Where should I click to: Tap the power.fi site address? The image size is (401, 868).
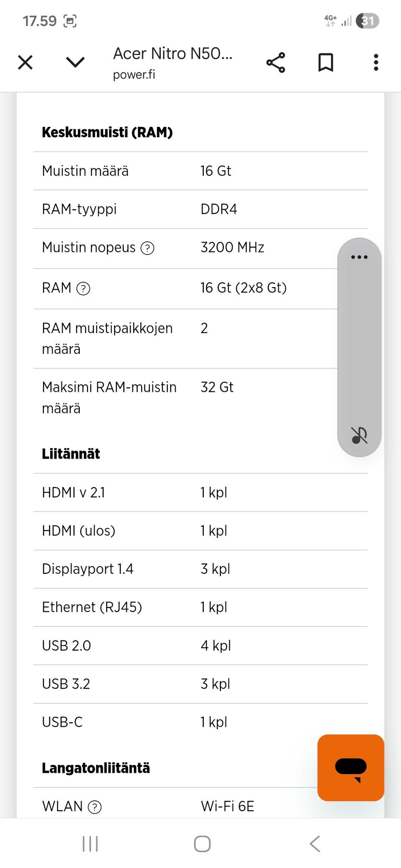click(134, 75)
